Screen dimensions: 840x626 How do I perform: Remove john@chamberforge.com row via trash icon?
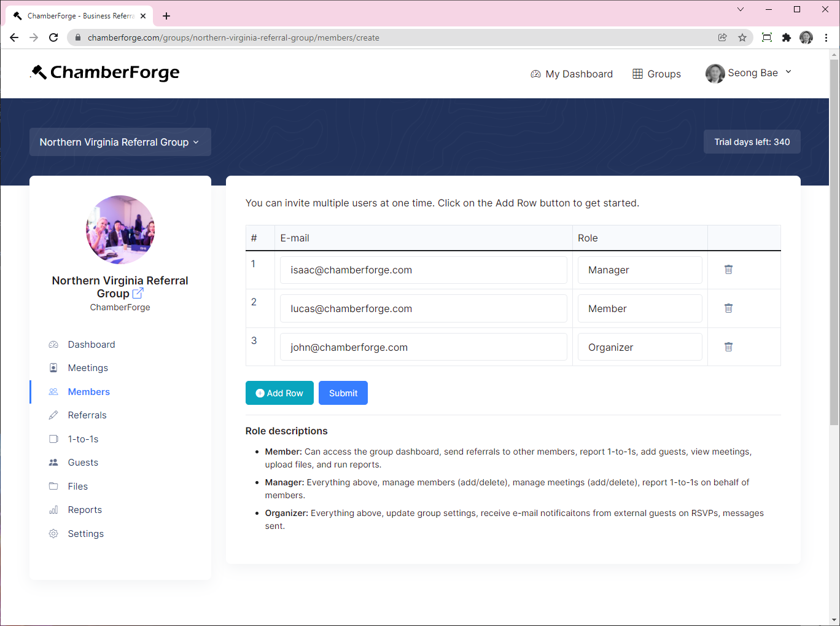(728, 347)
